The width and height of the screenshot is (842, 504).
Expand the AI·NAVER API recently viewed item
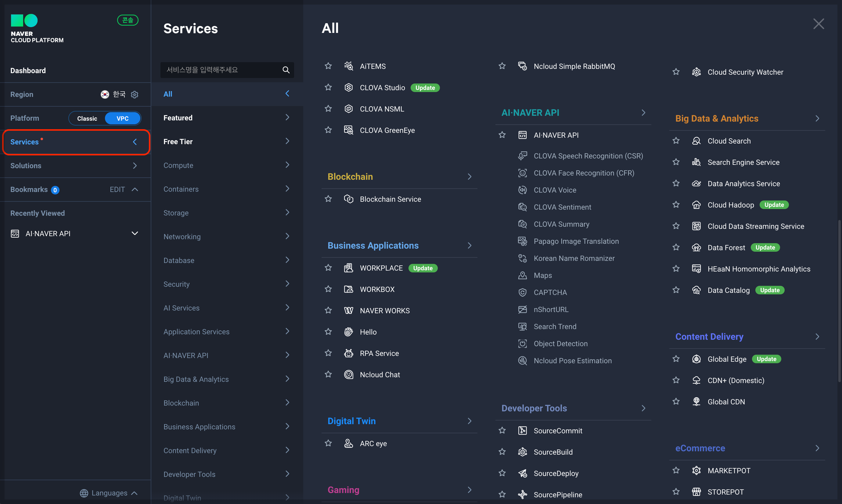point(135,233)
